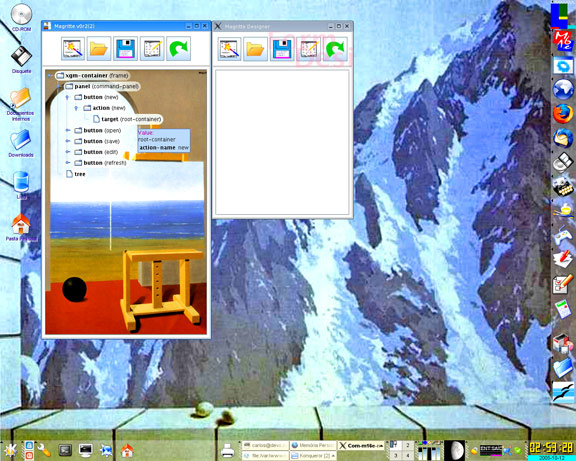Open the CD-ROM desktop icon
This screenshot has height=461, width=576.
(x=21, y=17)
